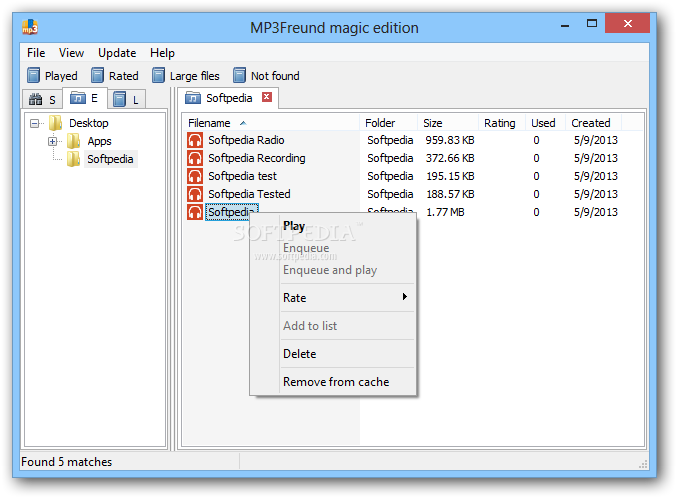This screenshot has height=498, width=677.
Task: Sort by Folder column header
Action: coord(389,123)
